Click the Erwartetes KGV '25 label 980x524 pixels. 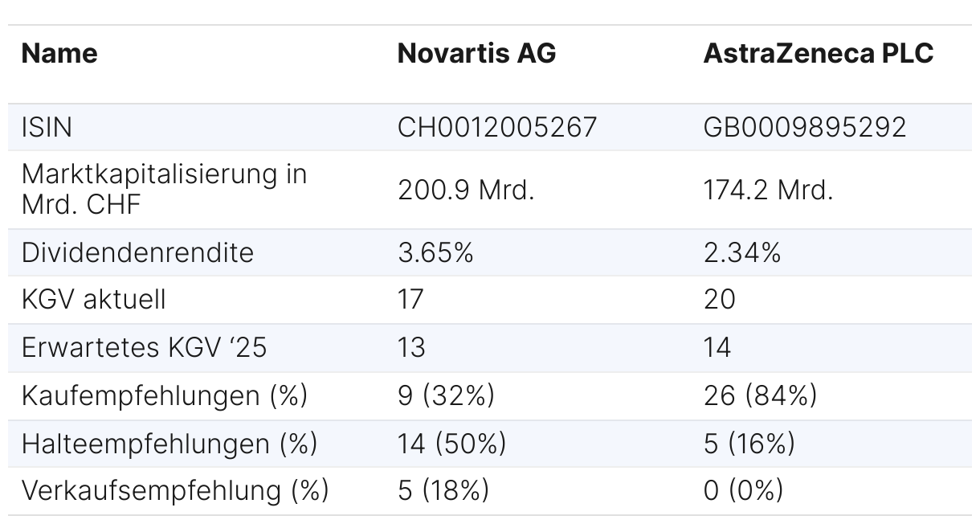144,347
